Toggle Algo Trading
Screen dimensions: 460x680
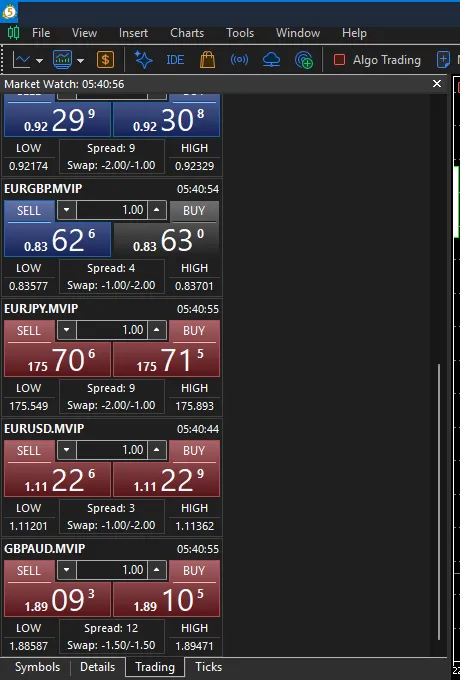click(377, 60)
